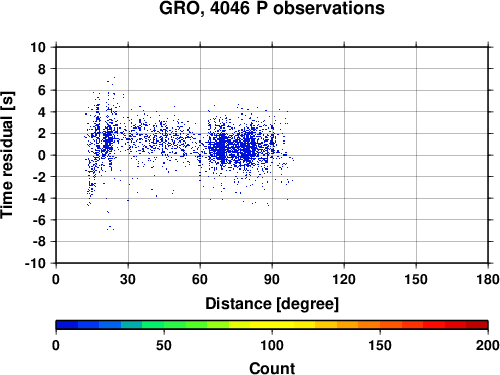The width and height of the screenshot is (500, 375).
Task: Click the y-axis tick label -10
Action: pos(35,263)
